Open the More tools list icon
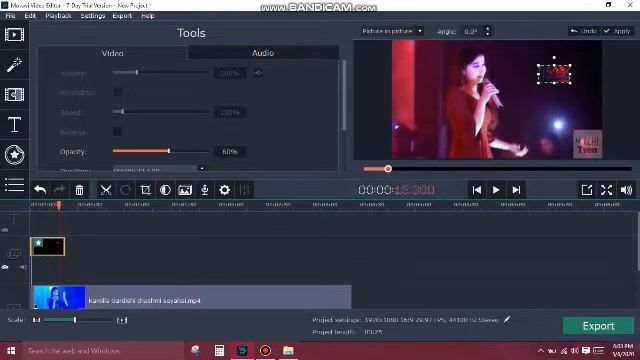This screenshot has height=360, width=640. [x=14, y=184]
